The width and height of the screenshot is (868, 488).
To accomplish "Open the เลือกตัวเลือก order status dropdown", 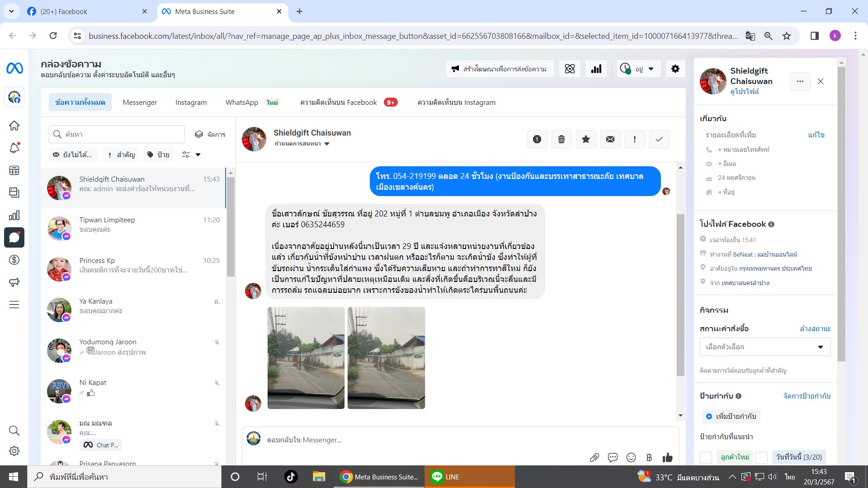I will [764, 347].
